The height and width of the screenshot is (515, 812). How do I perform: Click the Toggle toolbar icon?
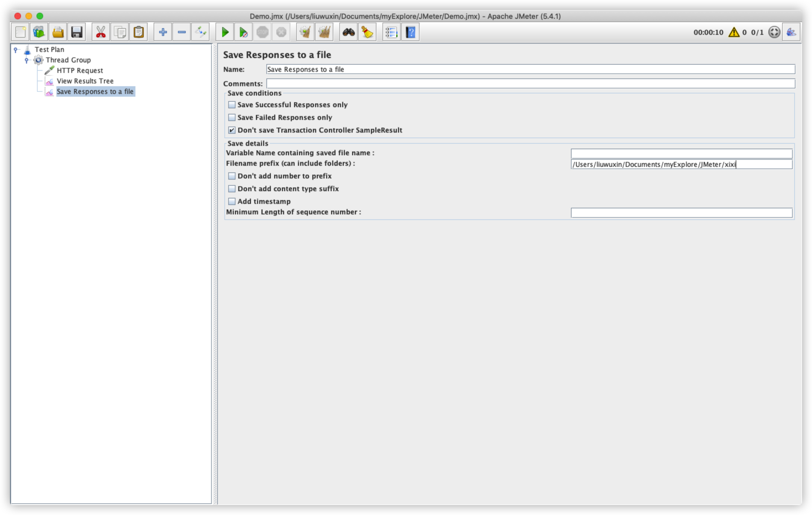[x=201, y=32]
